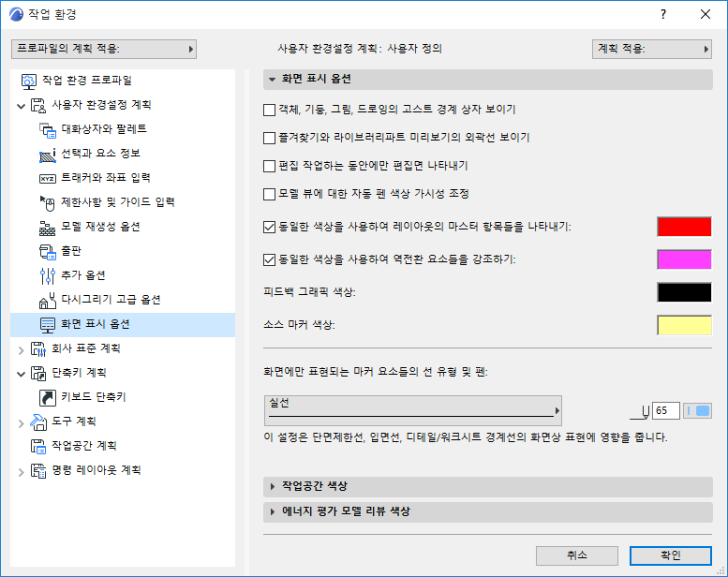Select 다시그리기 고급 옵션 tree row
Viewport: 728px width, 577px height.
click(x=123, y=300)
